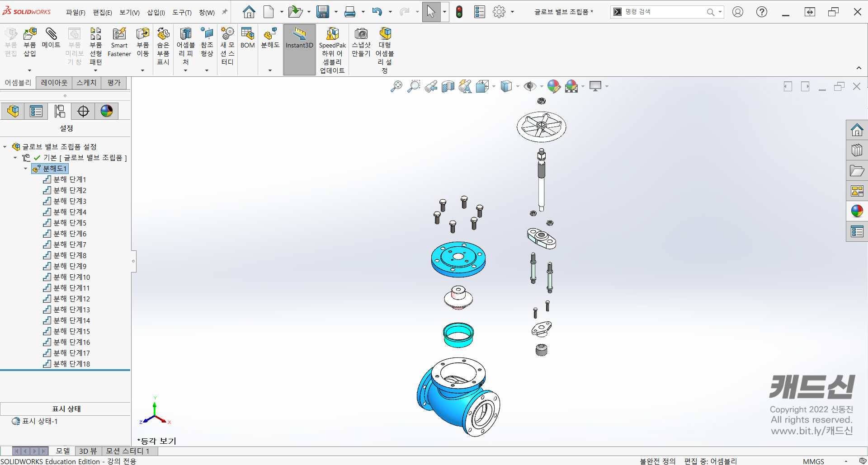
Task: Collapse the 분해도1 tree node
Action: 26,169
